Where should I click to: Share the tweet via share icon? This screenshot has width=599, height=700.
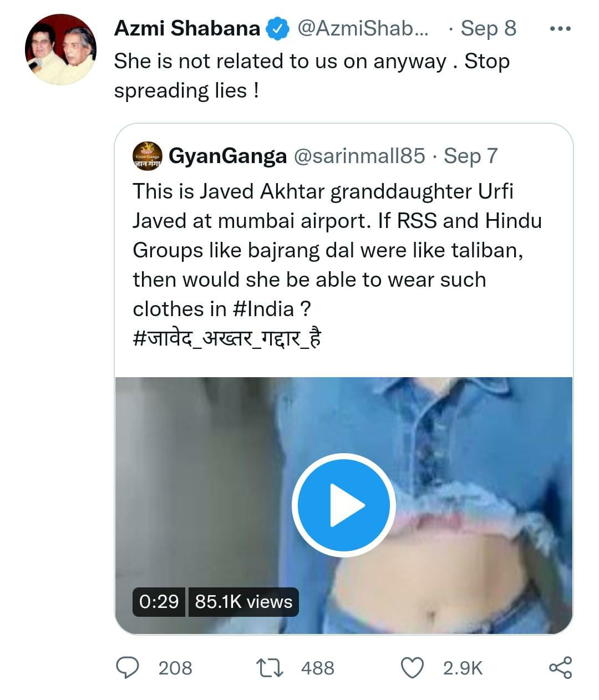click(560, 667)
